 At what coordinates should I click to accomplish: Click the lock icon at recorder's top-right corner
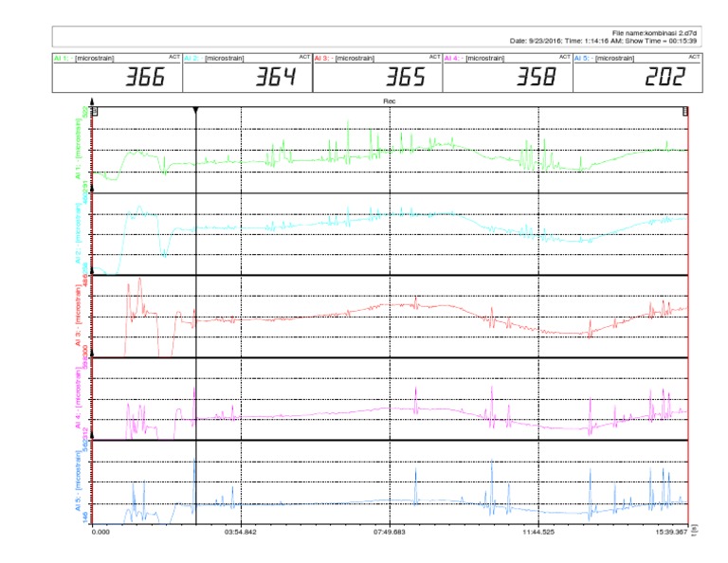[x=684, y=112]
